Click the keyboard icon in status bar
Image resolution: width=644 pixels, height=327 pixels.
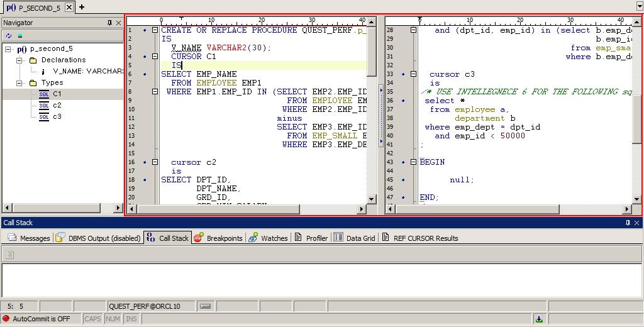coord(205,306)
